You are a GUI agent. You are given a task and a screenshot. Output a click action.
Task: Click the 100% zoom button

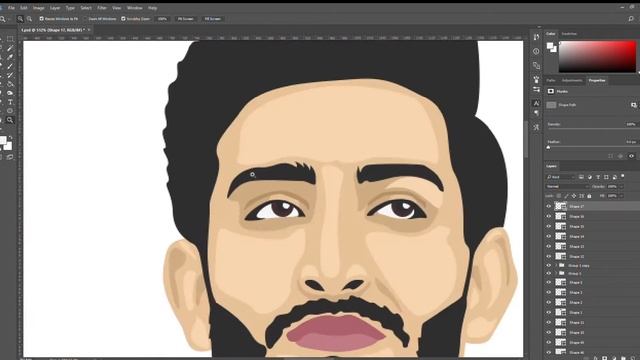click(x=162, y=19)
